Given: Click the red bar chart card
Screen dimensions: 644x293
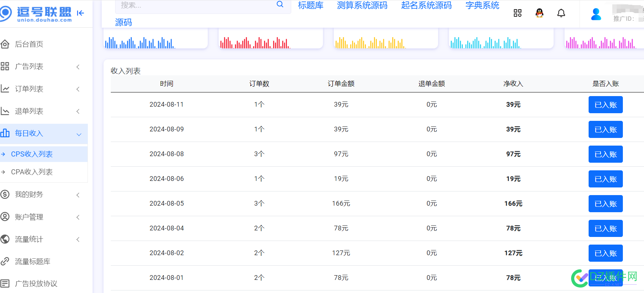Looking at the screenshot, I should coord(271,39).
